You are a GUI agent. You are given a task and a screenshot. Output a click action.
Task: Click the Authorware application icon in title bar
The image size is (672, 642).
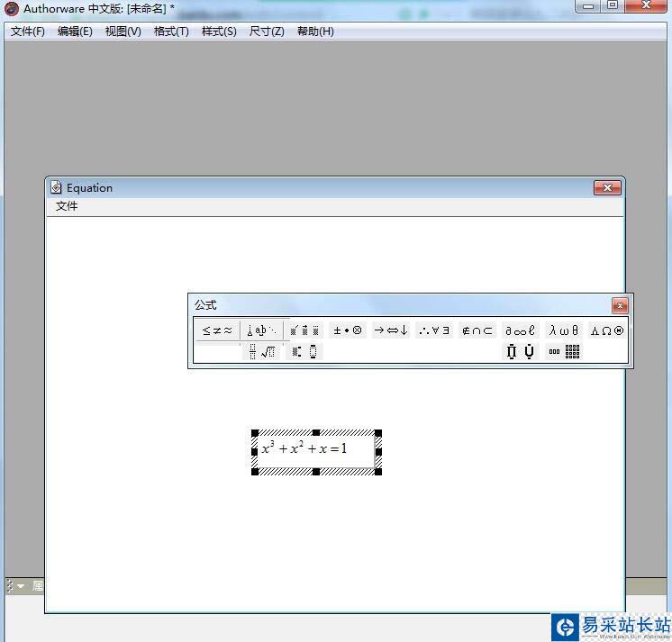point(12,9)
